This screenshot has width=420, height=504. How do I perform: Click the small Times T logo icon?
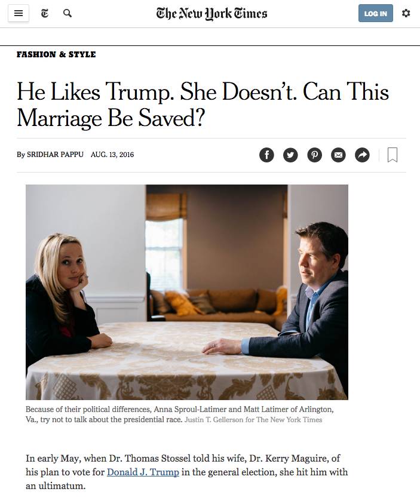(x=45, y=14)
